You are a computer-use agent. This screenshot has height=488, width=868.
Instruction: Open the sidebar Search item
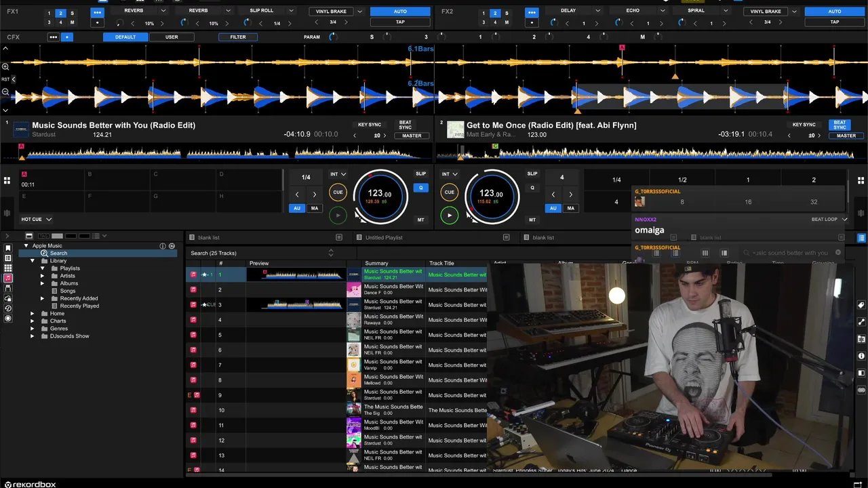coord(58,253)
